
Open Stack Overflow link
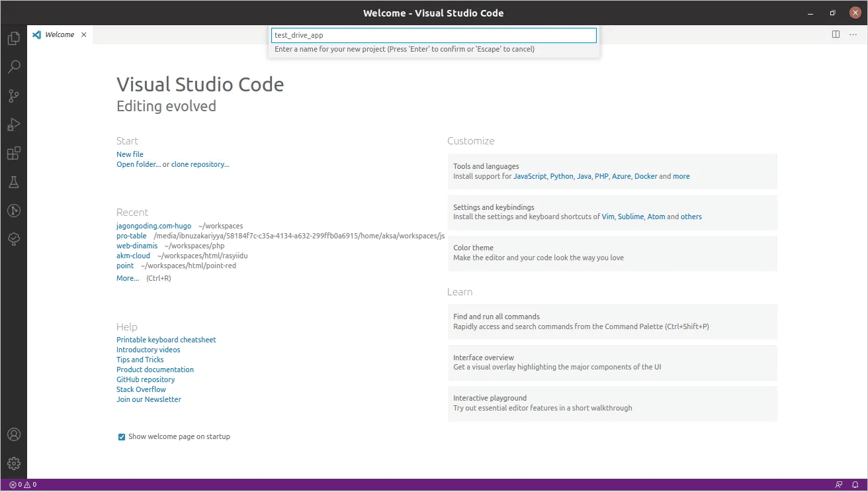click(141, 389)
